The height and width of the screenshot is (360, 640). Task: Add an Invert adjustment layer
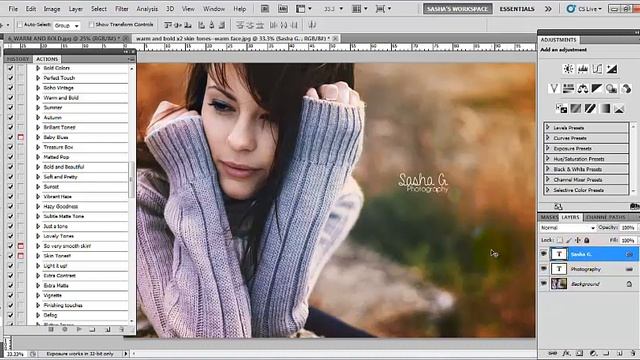coord(561,108)
